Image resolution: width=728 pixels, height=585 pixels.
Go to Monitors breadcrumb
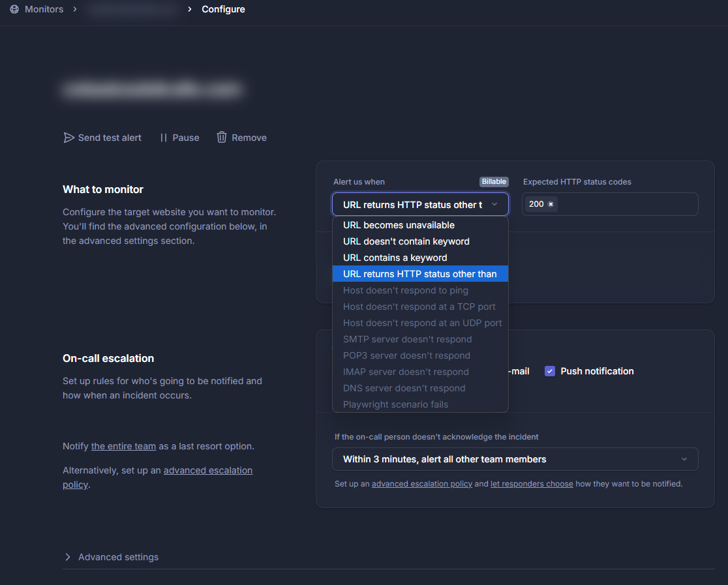pyautogui.click(x=44, y=9)
